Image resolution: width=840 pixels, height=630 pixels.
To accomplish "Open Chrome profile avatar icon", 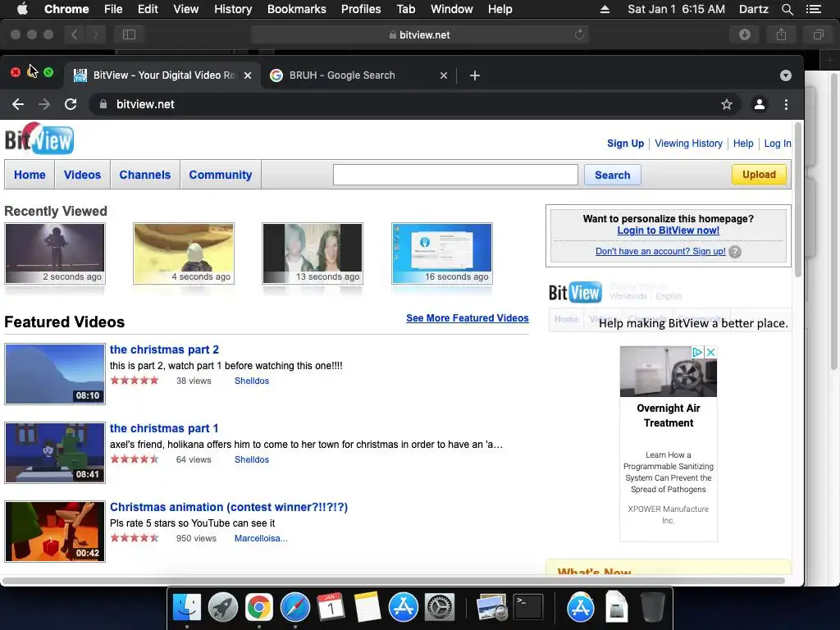I will point(759,104).
